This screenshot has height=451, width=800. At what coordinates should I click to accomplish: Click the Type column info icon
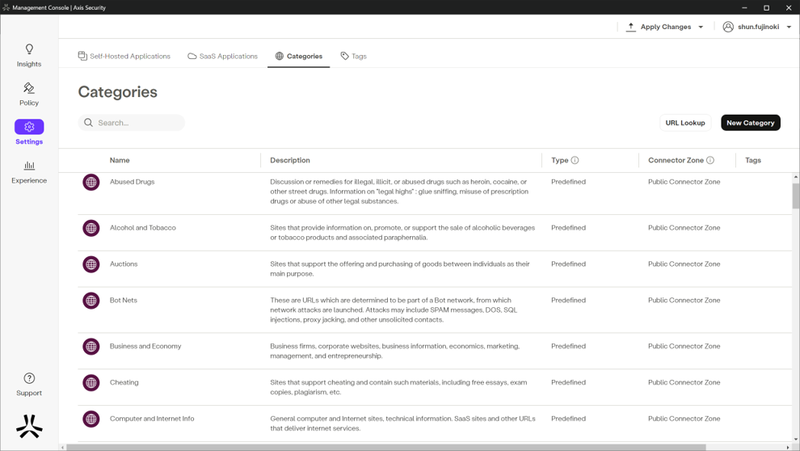[575, 160]
